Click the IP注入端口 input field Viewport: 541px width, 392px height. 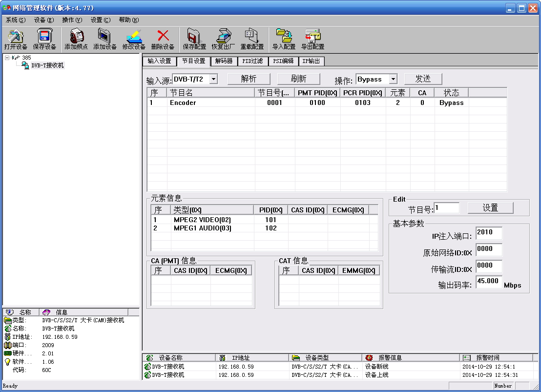489,233
